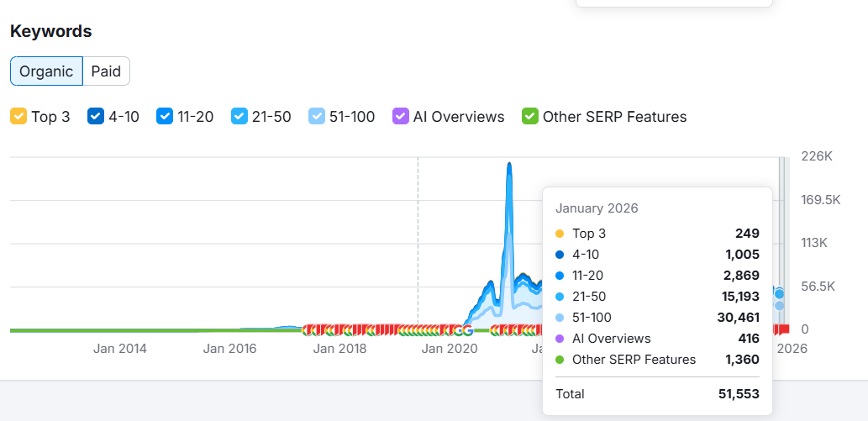Click the Top 3 value 249 in tooltip

[x=747, y=234]
